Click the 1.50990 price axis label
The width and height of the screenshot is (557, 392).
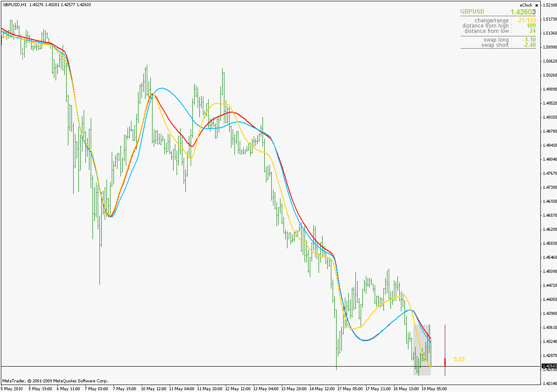click(x=549, y=47)
